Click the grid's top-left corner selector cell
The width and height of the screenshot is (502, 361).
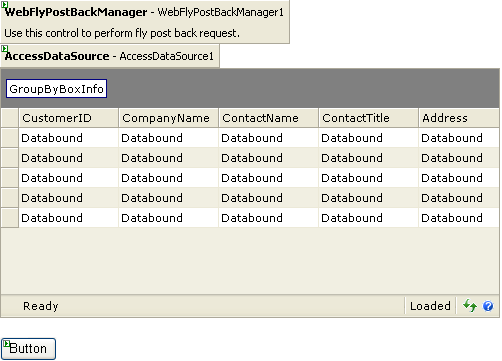10,118
